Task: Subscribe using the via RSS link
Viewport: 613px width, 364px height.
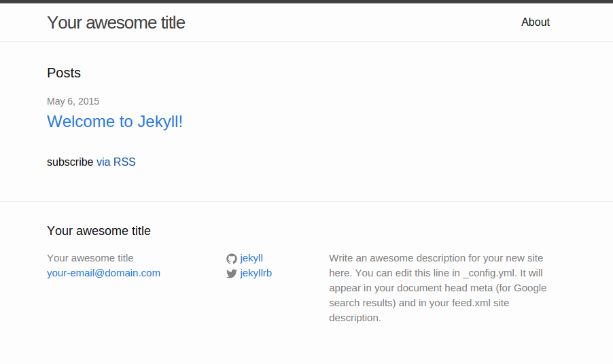Action: (x=116, y=162)
